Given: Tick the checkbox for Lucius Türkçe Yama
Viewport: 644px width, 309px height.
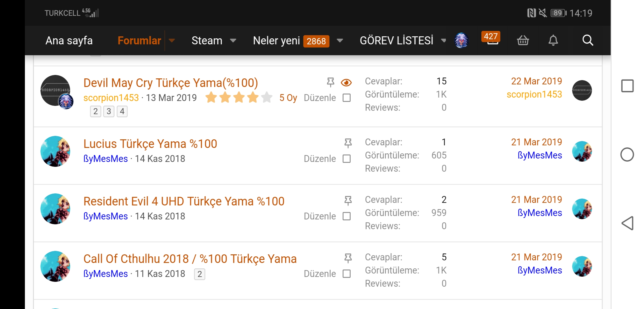Looking at the screenshot, I should 347,159.
